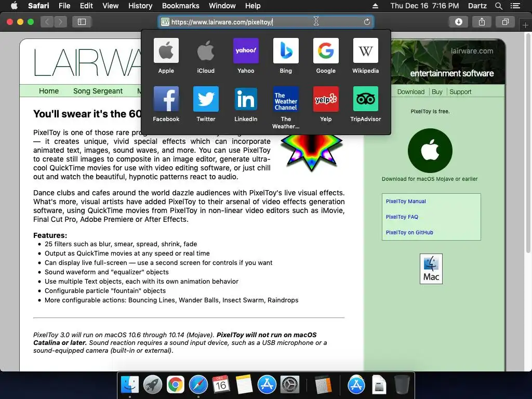Open Calendar from the Dock
Viewport: 532px width, 399px height.
pyautogui.click(x=221, y=385)
